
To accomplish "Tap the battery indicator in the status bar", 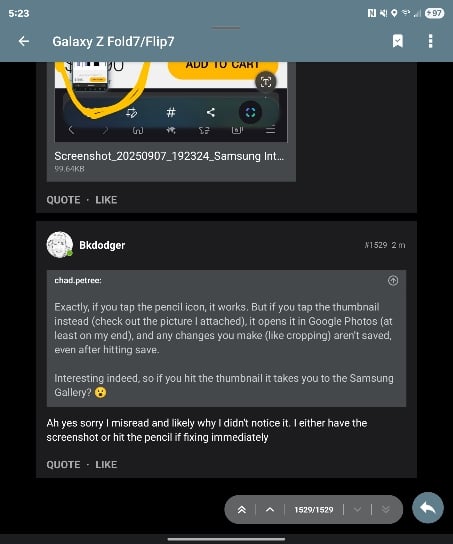I will tap(435, 13).
